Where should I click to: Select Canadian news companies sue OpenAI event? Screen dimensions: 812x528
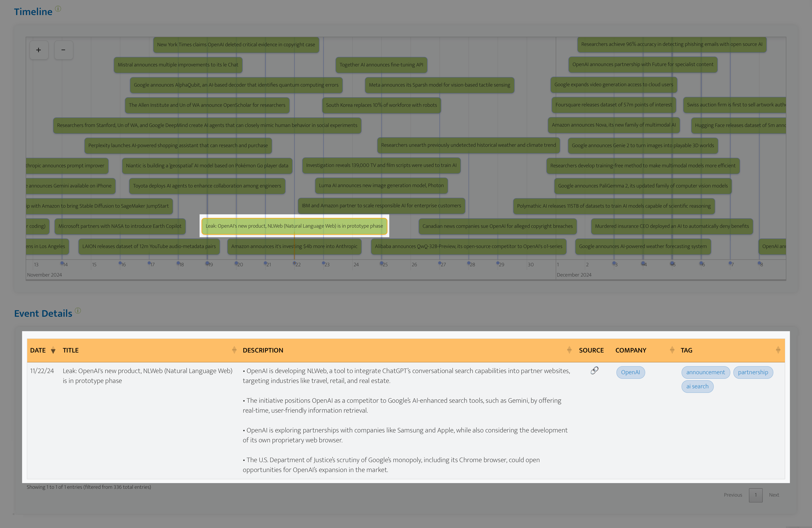497,226
